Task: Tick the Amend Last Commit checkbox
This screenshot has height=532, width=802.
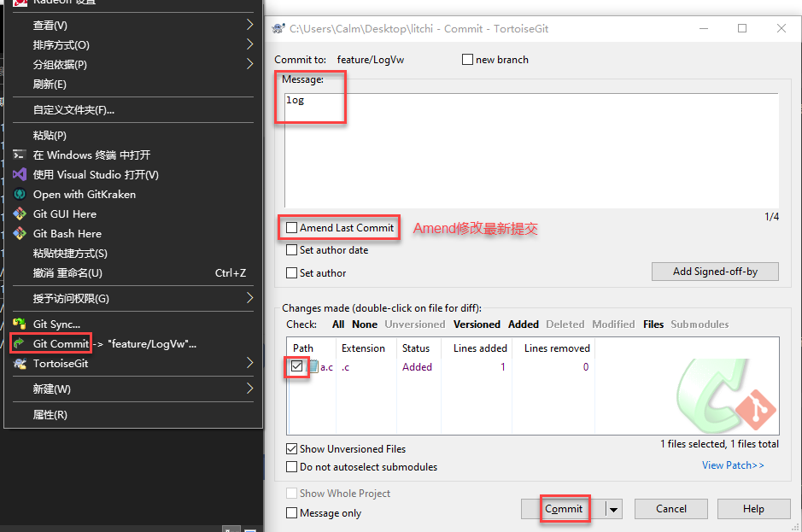Action: (291, 228)
